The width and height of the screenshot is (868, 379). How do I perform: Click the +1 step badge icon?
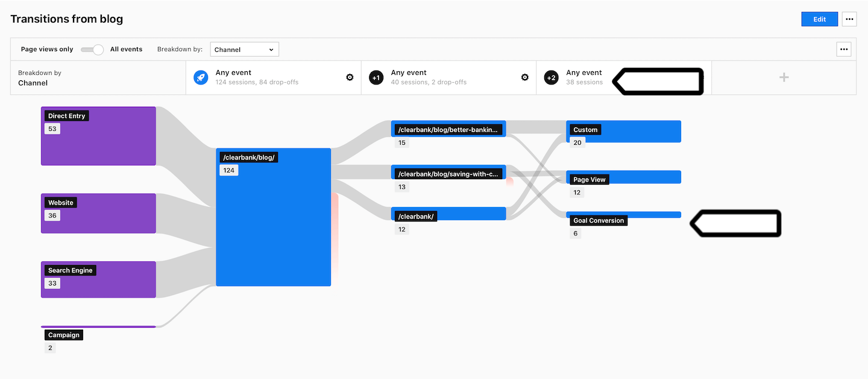click(376, 77)
